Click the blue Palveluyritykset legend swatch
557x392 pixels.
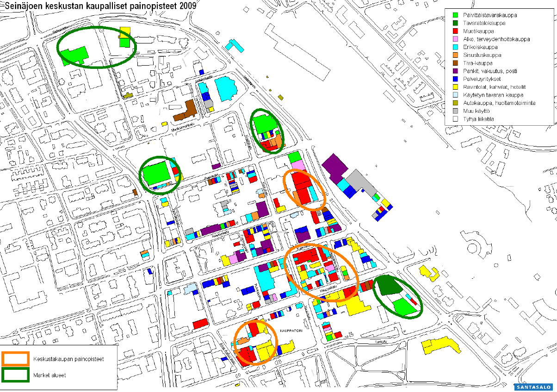455,79
